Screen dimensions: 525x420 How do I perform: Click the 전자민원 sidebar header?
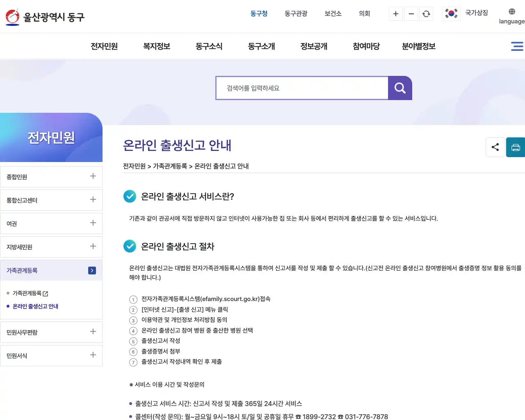[x=51, y=137]
